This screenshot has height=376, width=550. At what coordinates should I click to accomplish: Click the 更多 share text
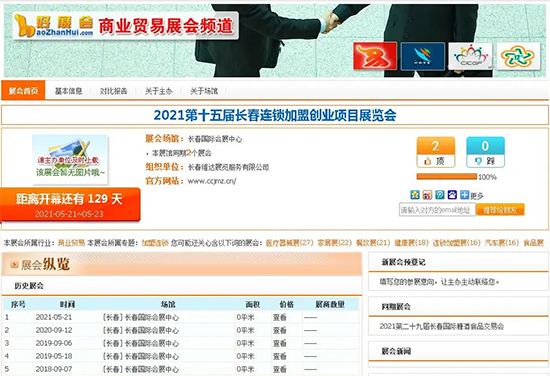coord(476,196)
